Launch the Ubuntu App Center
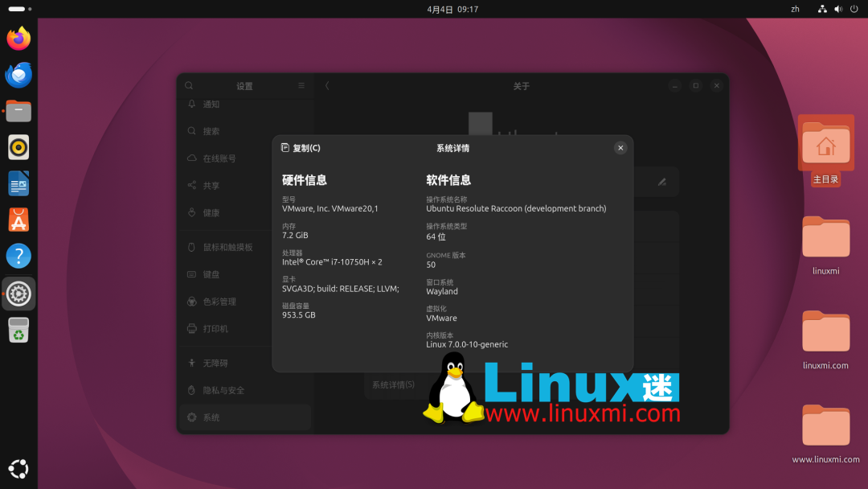 [18, 220]
